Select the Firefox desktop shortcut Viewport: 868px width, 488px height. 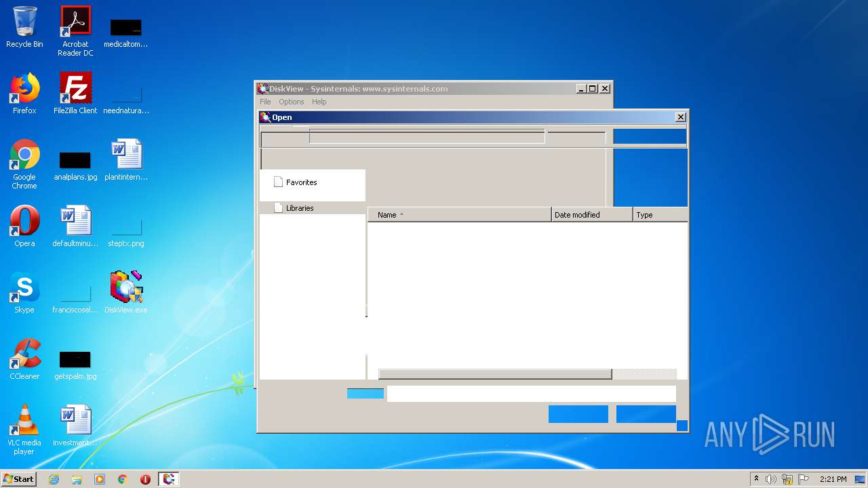coord(24,94)
